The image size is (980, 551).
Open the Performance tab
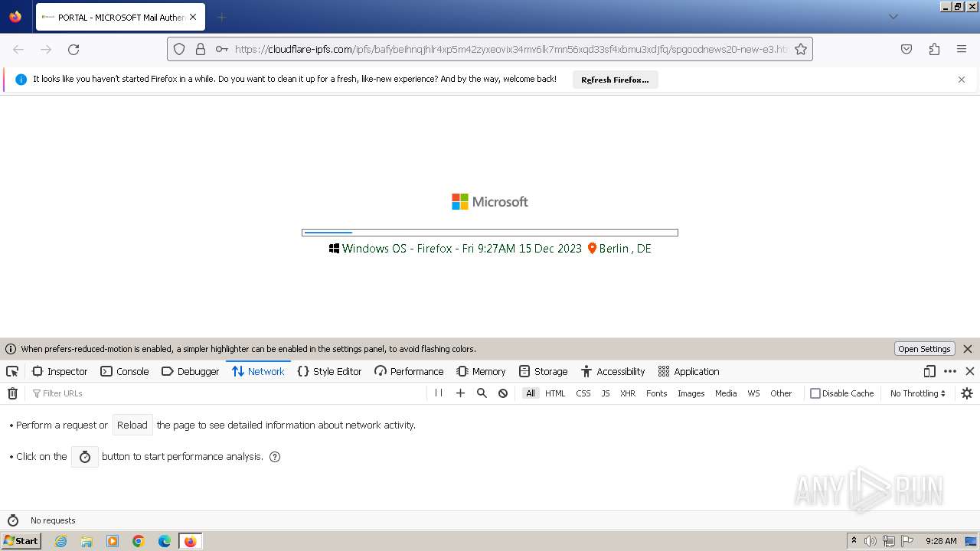(x=409, y=371)
